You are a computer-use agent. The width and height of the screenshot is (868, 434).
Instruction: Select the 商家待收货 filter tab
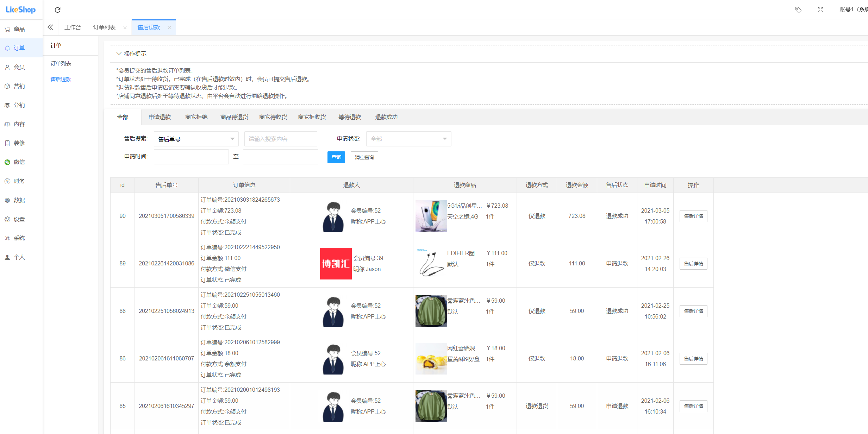(x=273, y=117)
